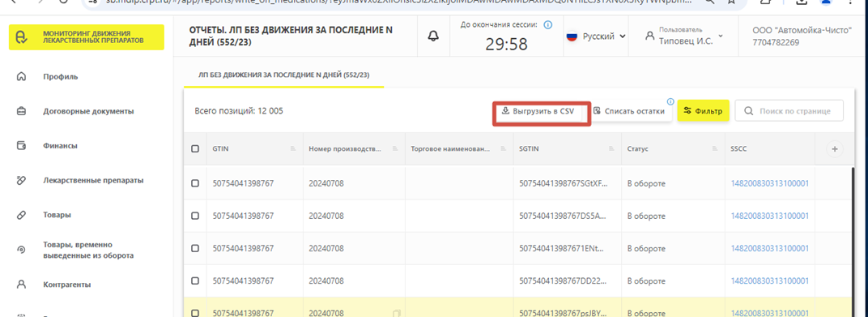Screen dimensions: 868x317
Task: Click the session timer info icon
Action: [548, 25]
